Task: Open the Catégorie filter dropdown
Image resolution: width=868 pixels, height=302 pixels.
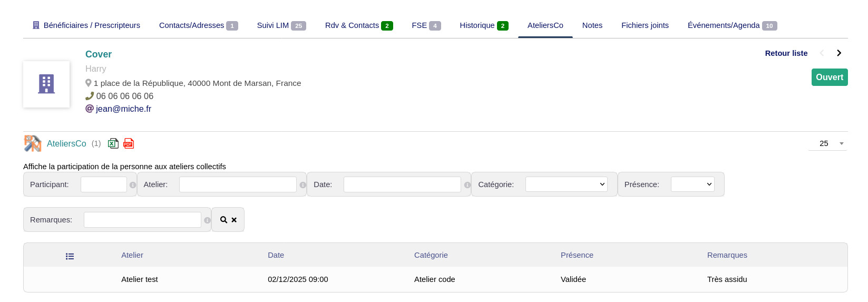Action: click(566, 184)
